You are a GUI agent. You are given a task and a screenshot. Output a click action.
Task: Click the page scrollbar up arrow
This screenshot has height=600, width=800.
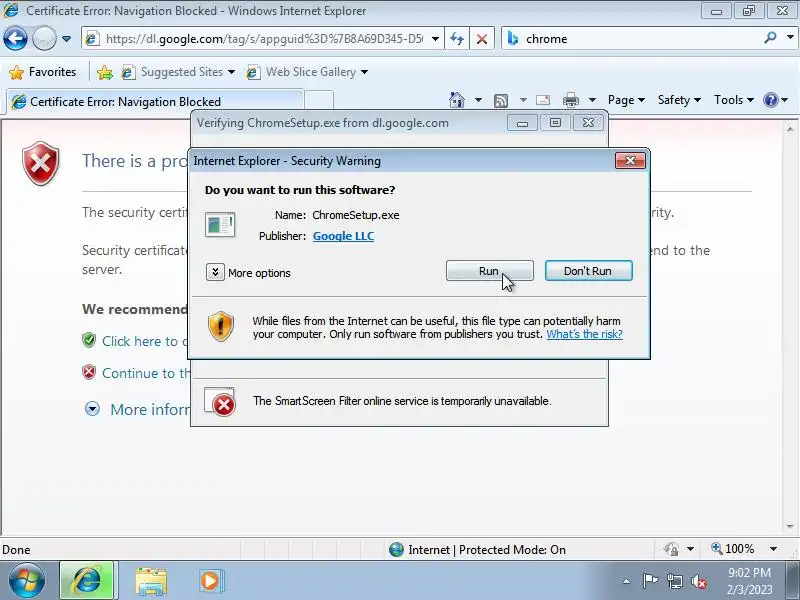click(x=790, y=129)
